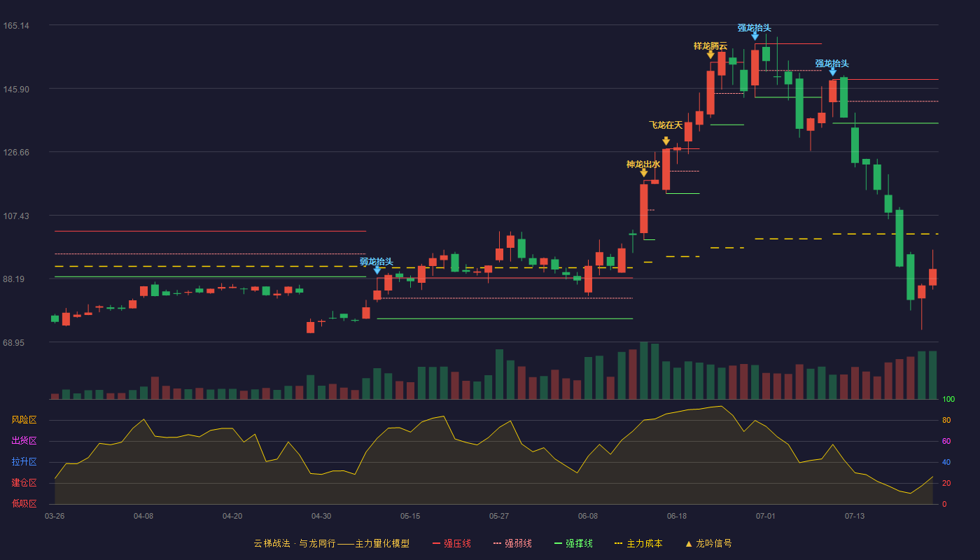This screenshot has height=560, width=980.
Task: Click the 05-27 date label
Action: click(499, 516)
